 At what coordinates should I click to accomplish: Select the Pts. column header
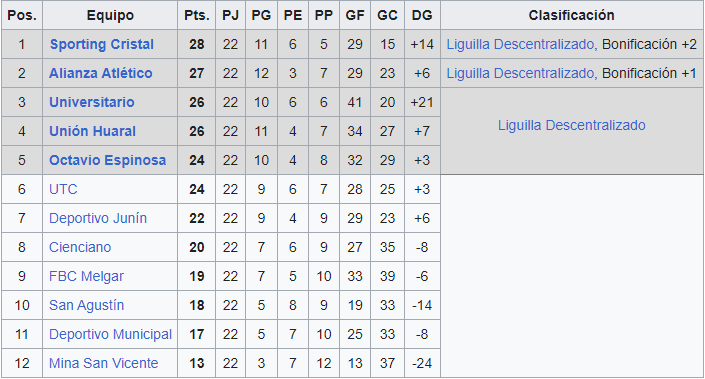[196, 15]
